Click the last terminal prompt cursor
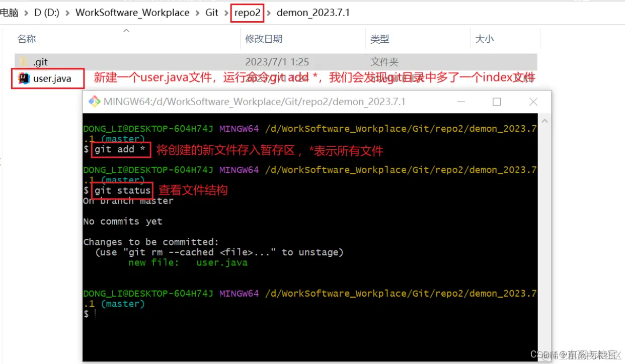Viewport: 625px width, 364px height. click(x=95, y=314)
